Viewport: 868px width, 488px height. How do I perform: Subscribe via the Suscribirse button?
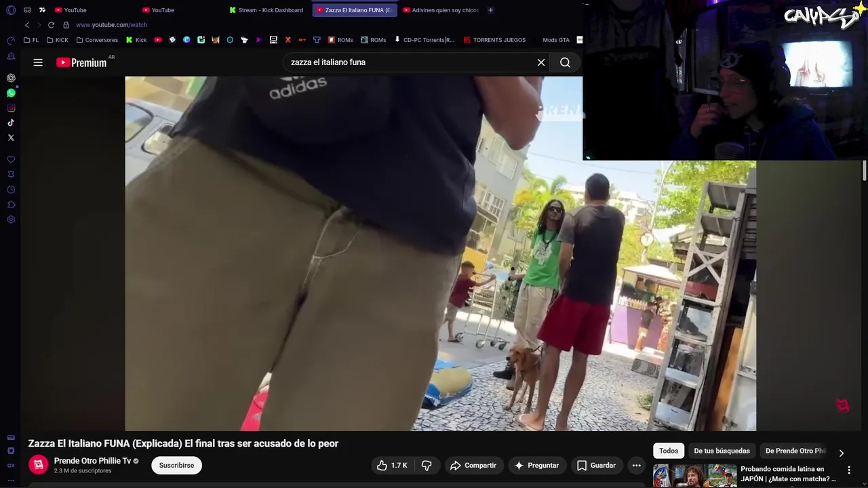click(x=176, y=465)
